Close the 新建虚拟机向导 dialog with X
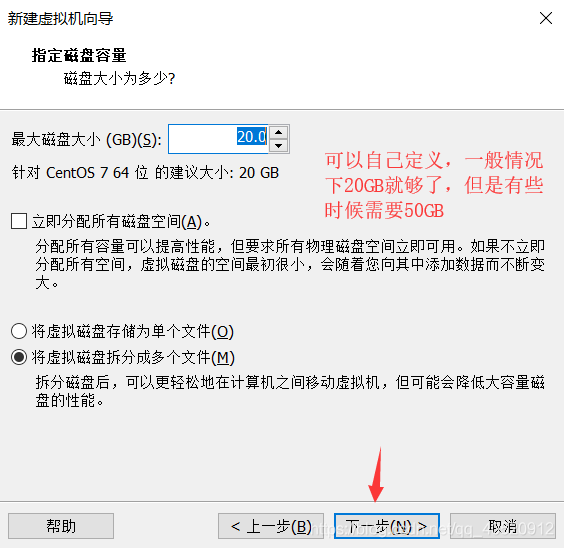 (546, 18)
